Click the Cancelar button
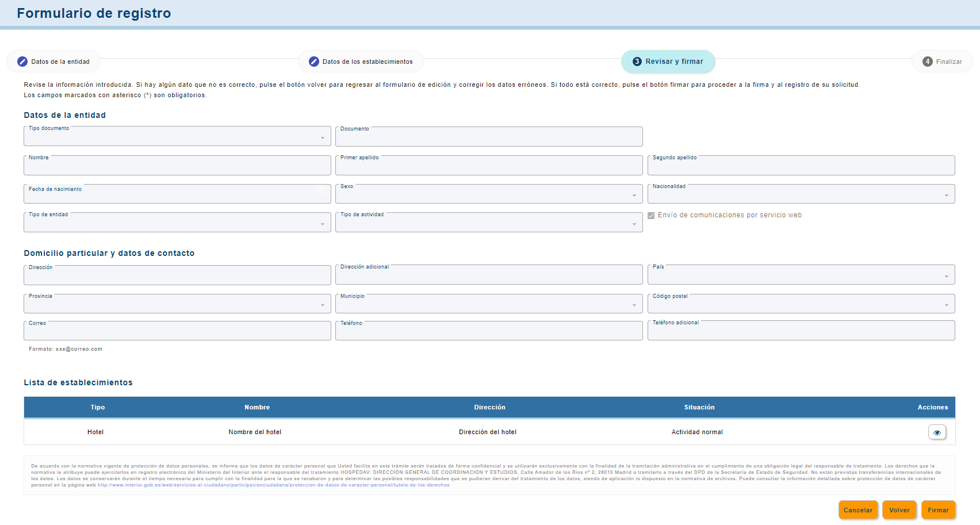Image resolution: width=980 pixels, height=525 pixels. tap(858, 510)
